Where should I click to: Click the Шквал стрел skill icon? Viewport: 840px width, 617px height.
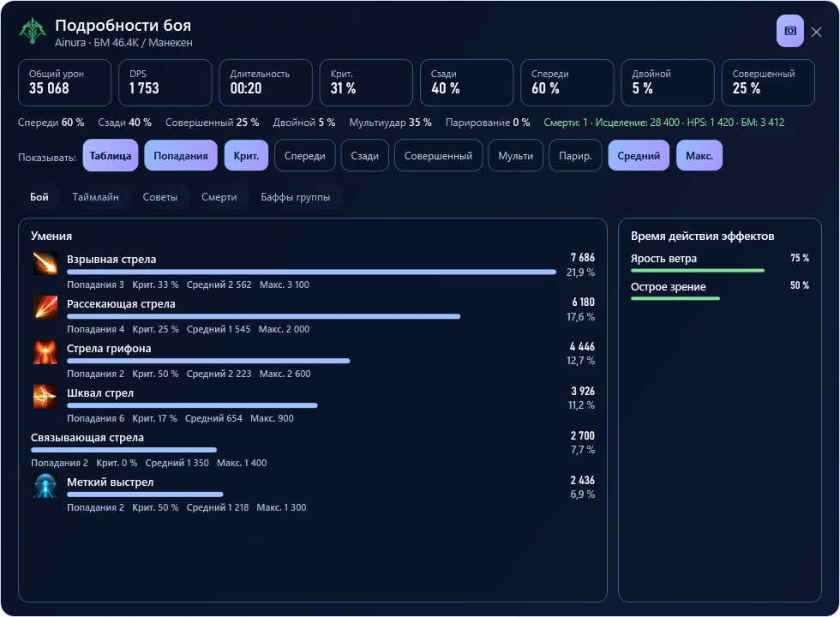tap(45, 396)
